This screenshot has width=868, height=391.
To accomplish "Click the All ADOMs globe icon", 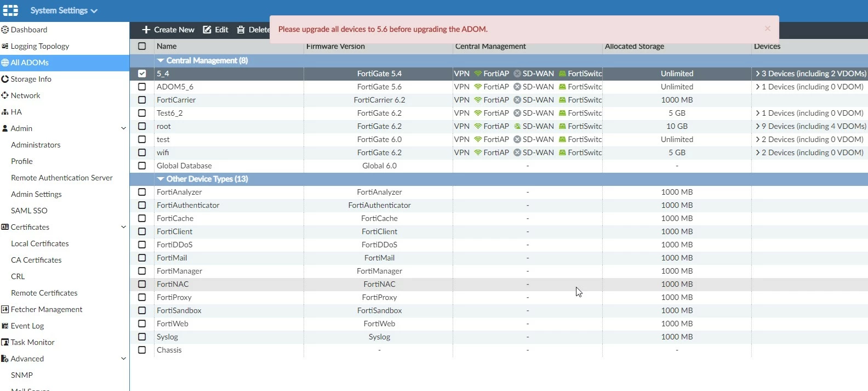I will coord(5,63).
